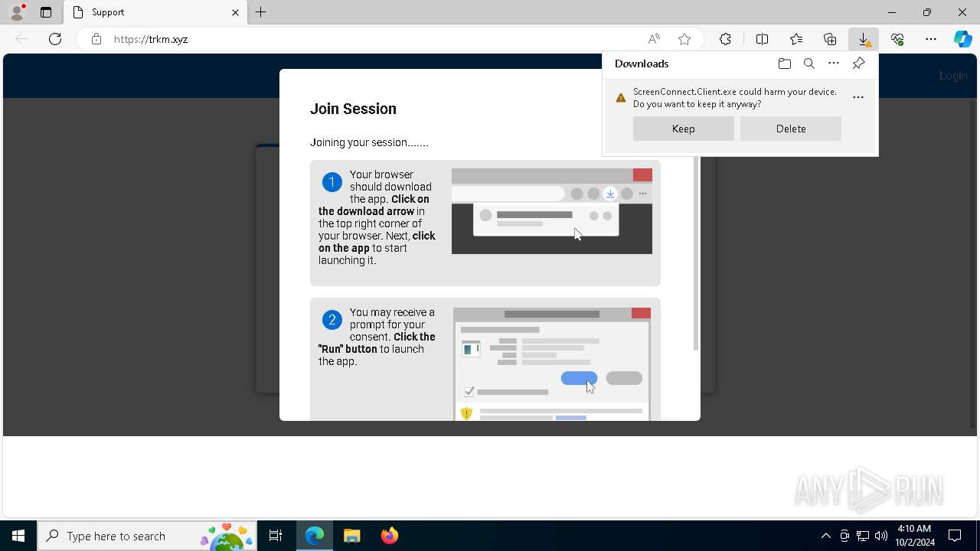Add this page to favorites star

coord(684,39)
